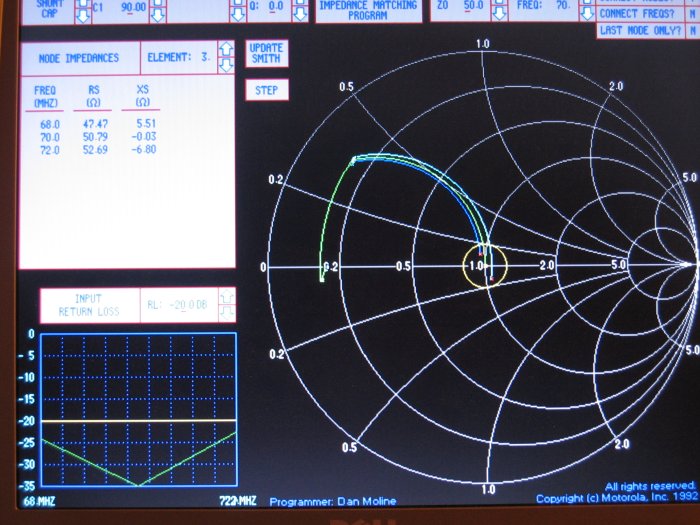Click the CONNECT FREQS? label
Screen dimensions: 700x525
pos(637,14)
